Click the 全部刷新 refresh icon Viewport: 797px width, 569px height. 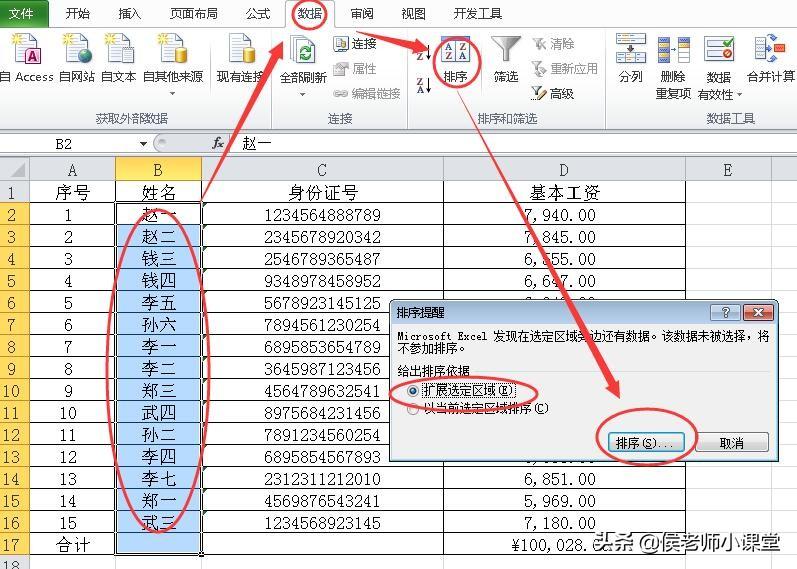coord(303,51)
